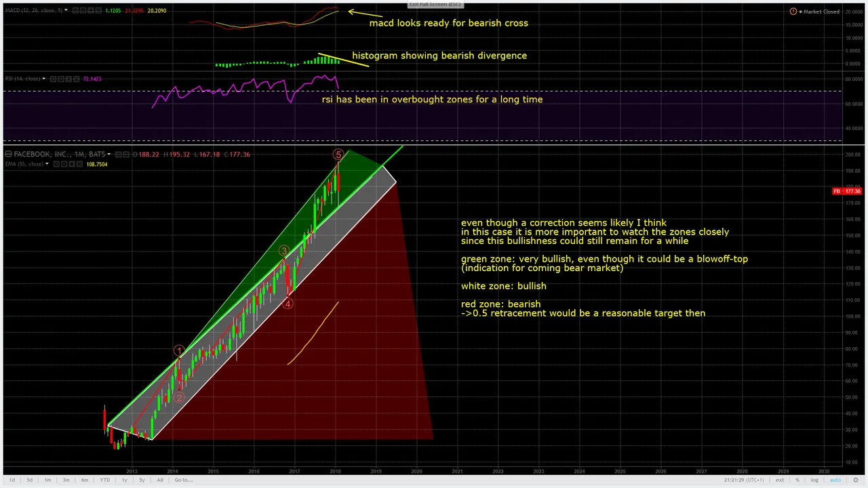
Task: Select the 5d time range
Action: tap(29, 480)
